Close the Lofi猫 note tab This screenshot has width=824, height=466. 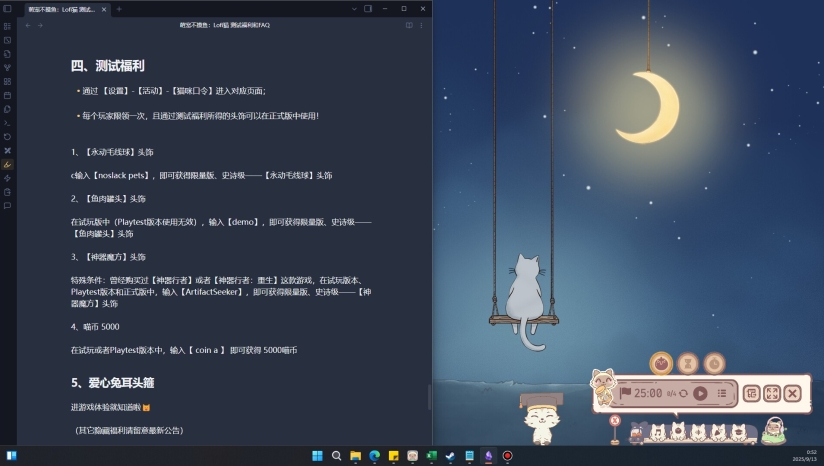coord(104,9)
